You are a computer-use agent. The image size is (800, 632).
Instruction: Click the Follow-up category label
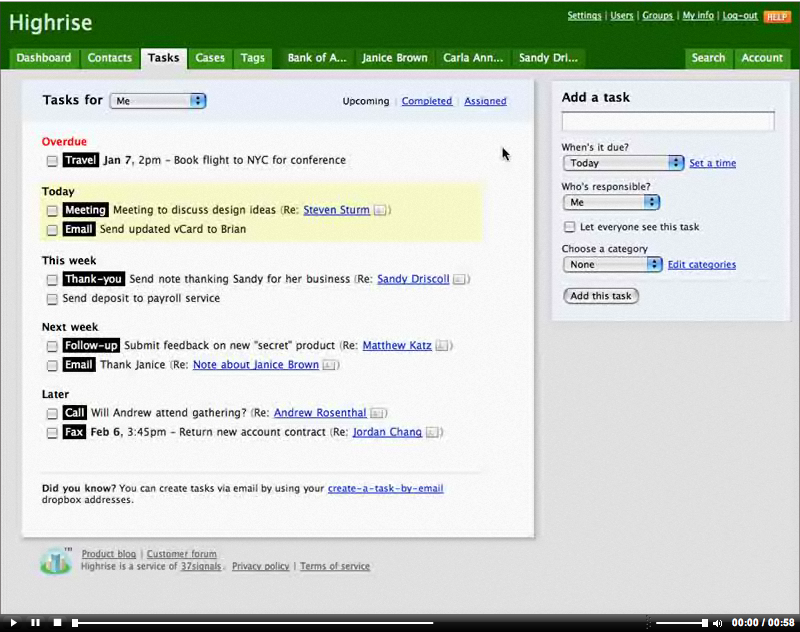tap(91, 346)
